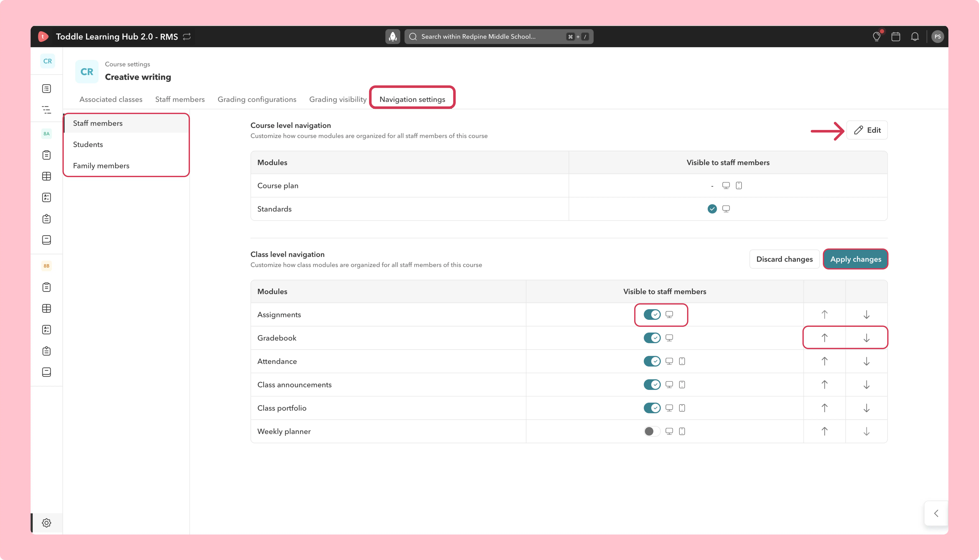Turn off the Class announcements switch
The height and width of the screenshot is (560, 979).
tap(652, 385)
